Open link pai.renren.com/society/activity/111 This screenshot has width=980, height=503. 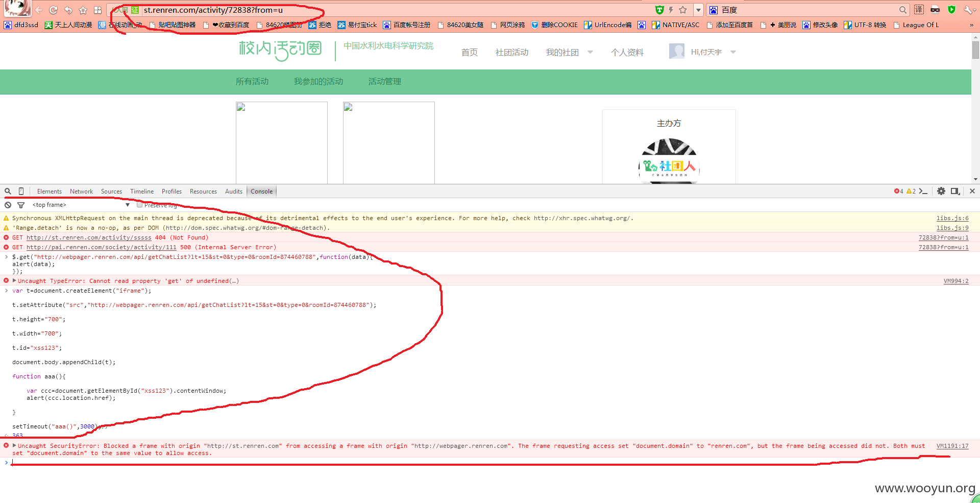point(101,247)
